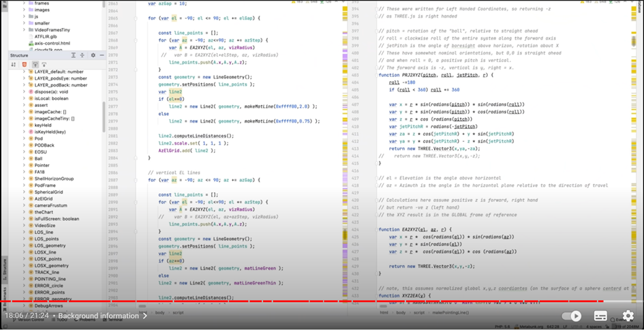Toggle the video autoplay switch
644x330 pixels.
point(571,316)
